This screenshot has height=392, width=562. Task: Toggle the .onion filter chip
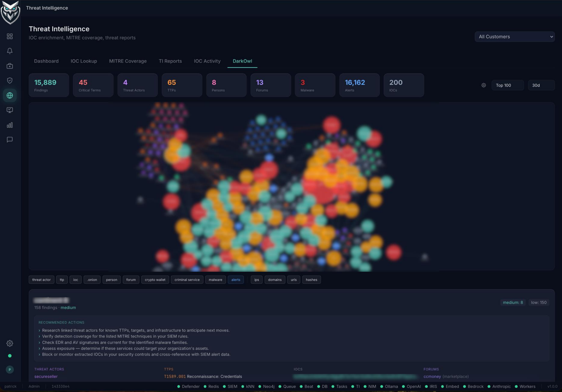coord(92,280)
